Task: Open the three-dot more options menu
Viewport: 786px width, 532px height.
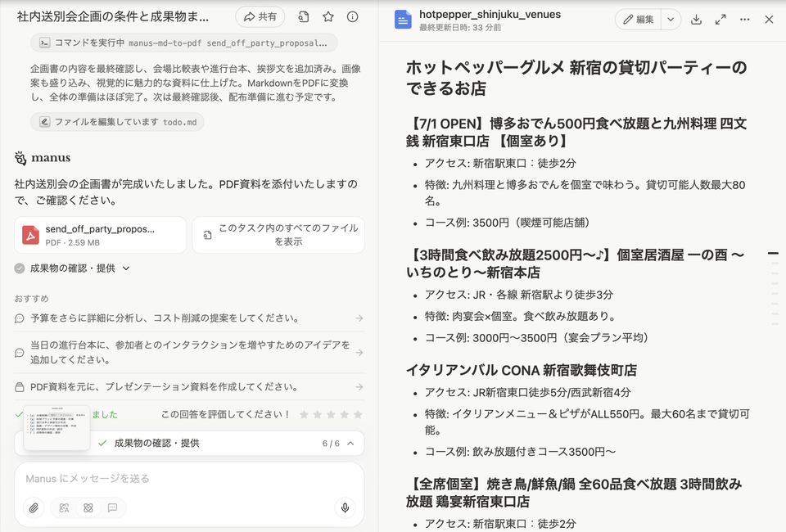Action: coord(744,20)
